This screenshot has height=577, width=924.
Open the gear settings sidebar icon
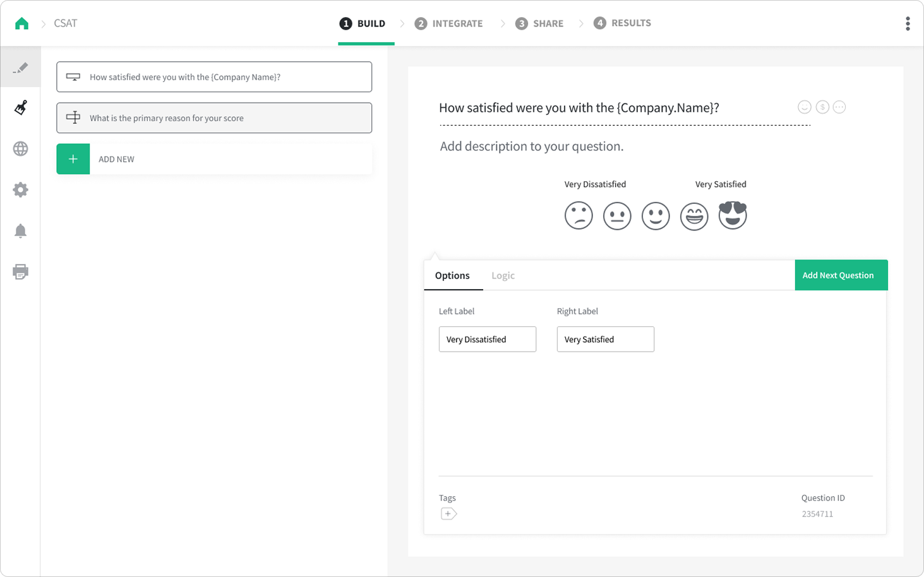[x=20, y=190]
